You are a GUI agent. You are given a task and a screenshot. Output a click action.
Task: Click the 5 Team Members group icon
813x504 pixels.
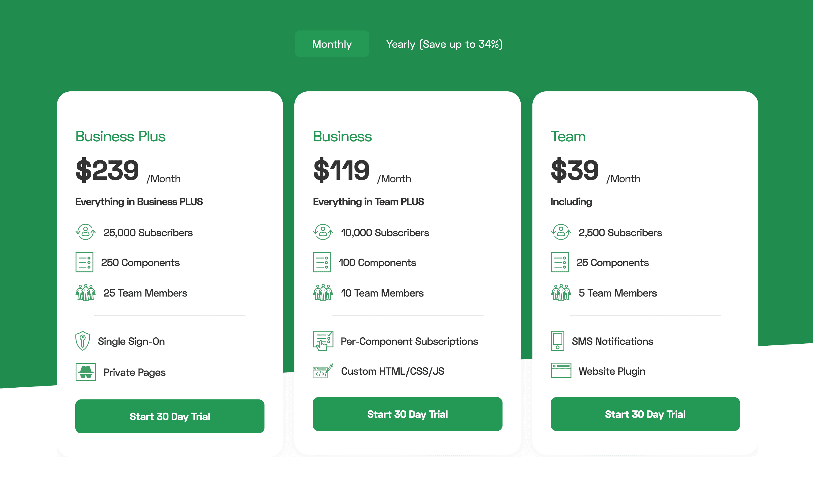point(561,292)
